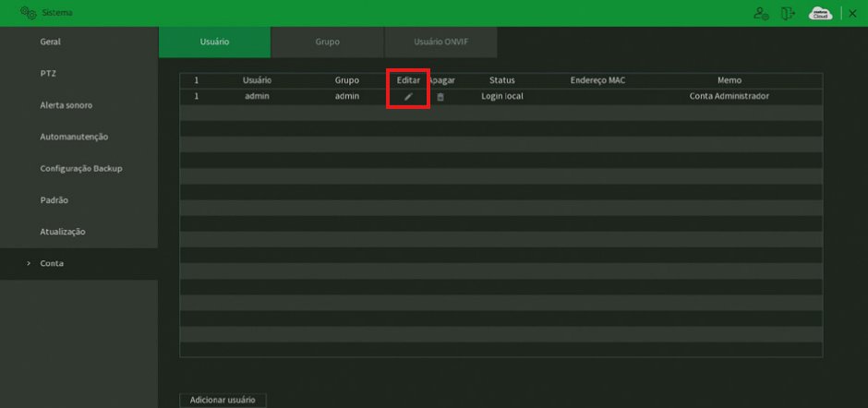Open Configuração Backup in the sidebar
Viewport: 868px width, 408px height.
[81, 168]
